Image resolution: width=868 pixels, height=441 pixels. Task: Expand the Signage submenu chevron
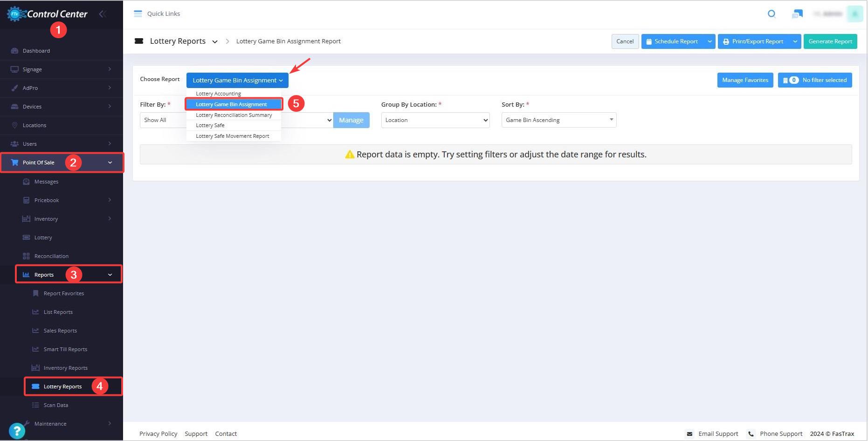click(110, 69)
